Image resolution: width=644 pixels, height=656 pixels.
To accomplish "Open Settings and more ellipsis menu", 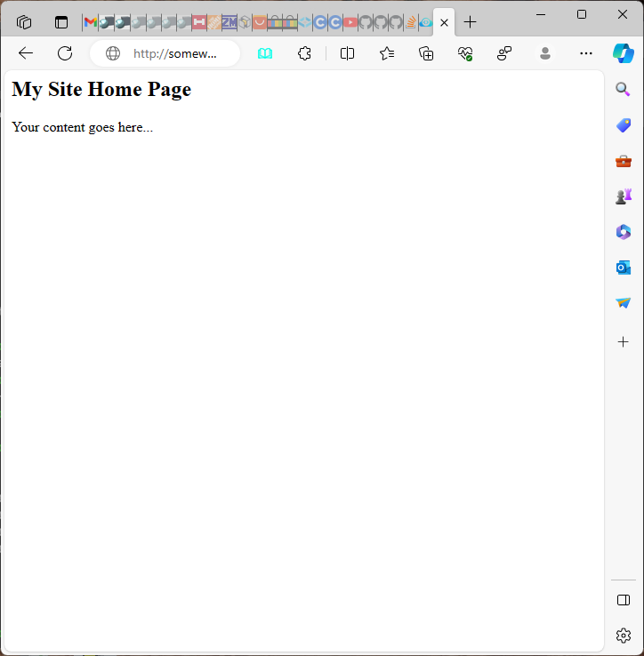I will click(x=586, y=53).
